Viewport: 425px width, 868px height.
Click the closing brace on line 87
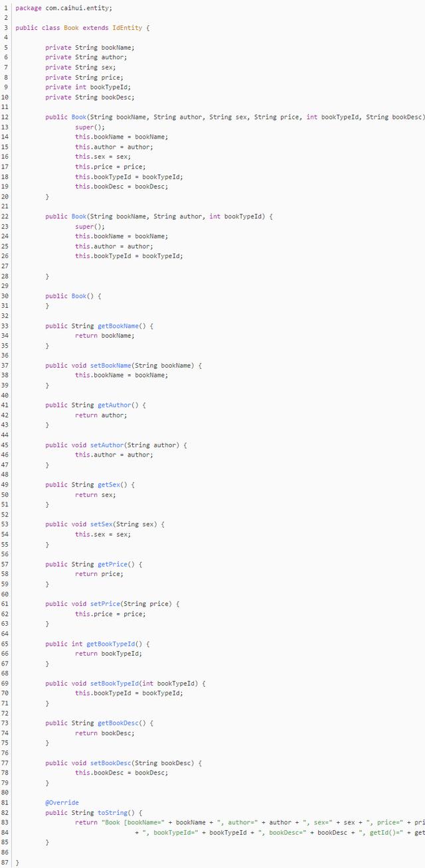pyautogui.click(x=17, y=862)
